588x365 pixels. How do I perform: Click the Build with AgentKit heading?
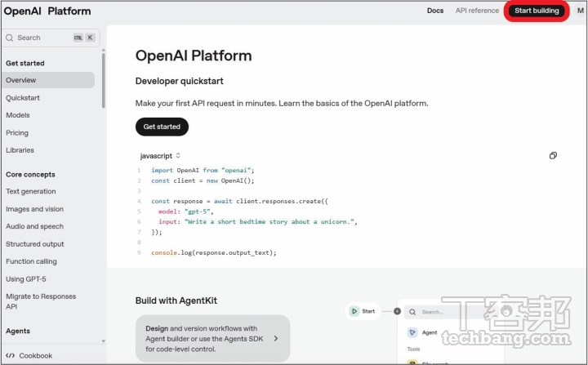(x=176, y=300)
